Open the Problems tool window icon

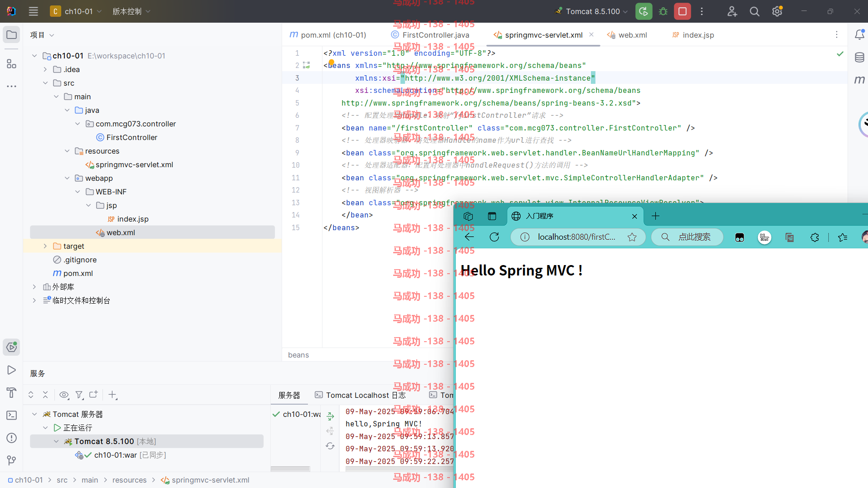tap(12, 438)
